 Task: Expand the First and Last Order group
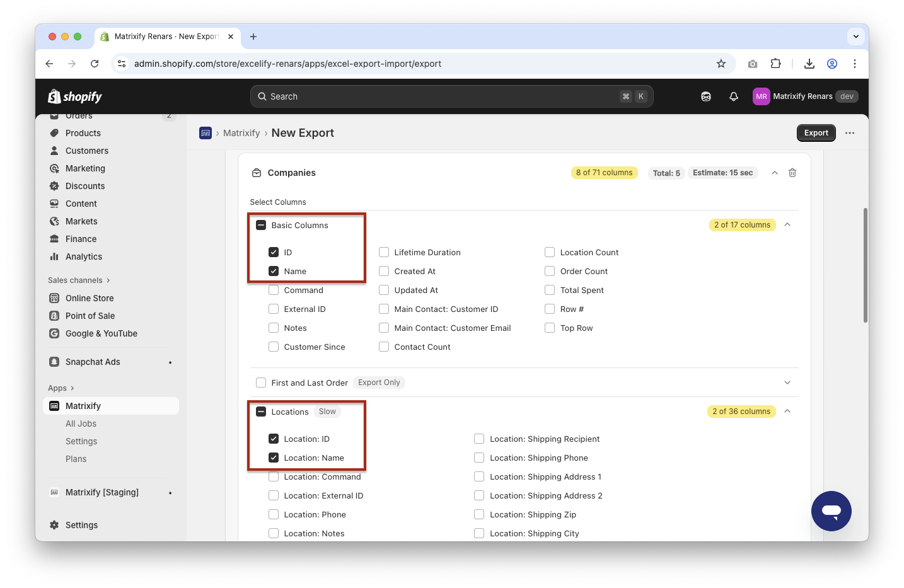tap(787, 383)
